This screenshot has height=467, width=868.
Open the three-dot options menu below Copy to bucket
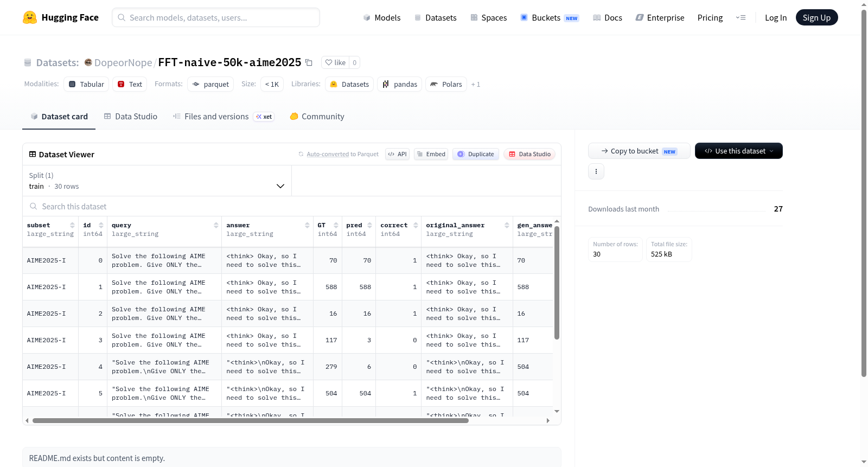596,171
